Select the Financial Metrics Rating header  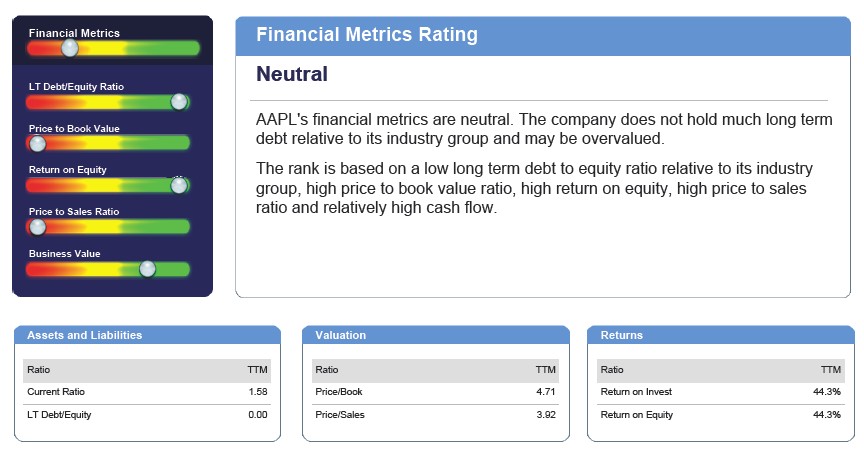(x=366, y=35)
